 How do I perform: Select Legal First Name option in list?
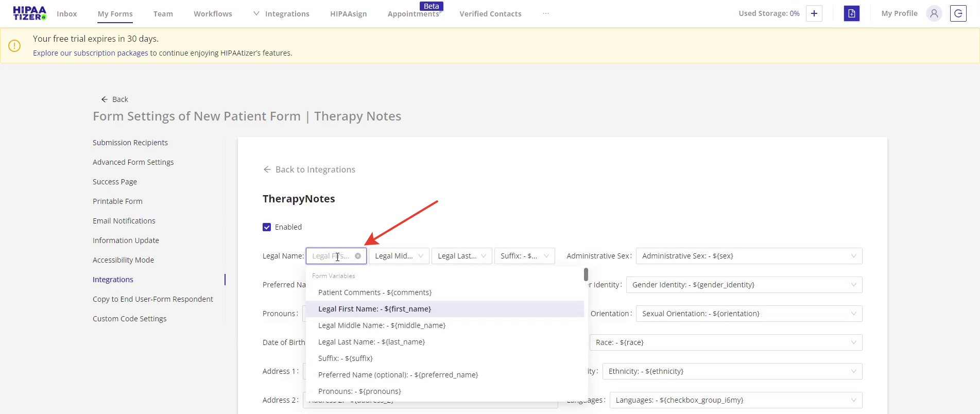coord(374,309)
